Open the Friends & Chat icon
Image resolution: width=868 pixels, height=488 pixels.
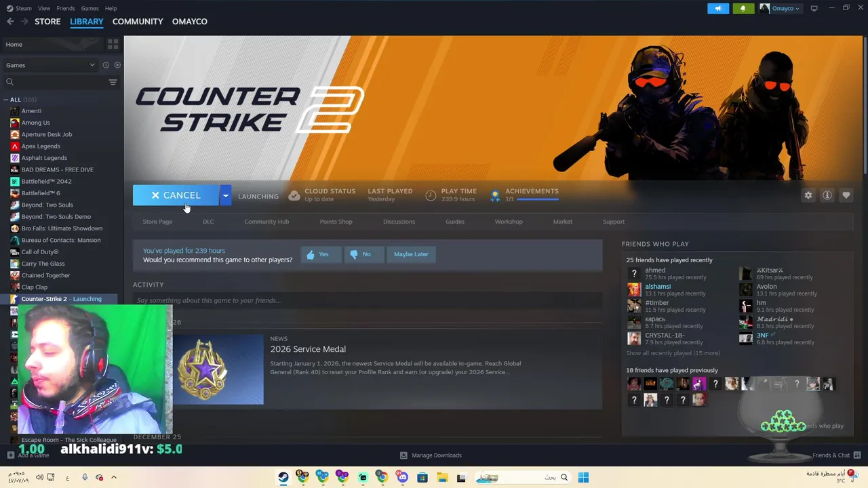coord(857,455)
